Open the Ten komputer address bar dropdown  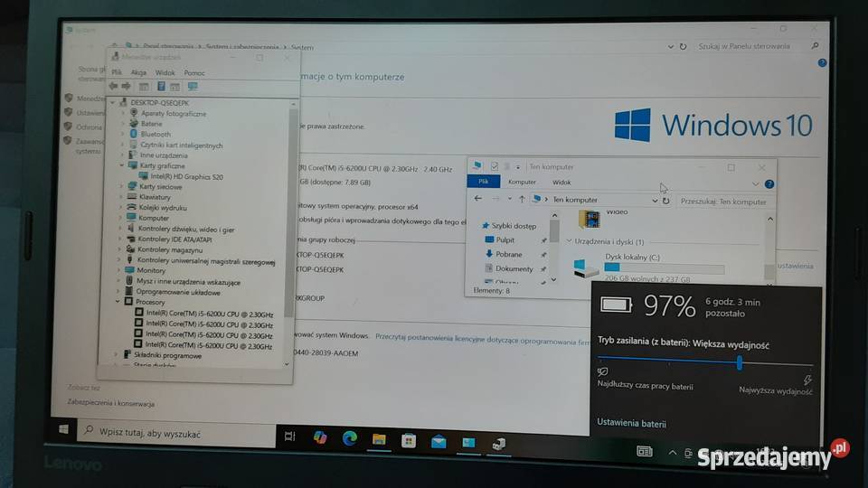tap(655, 201)
